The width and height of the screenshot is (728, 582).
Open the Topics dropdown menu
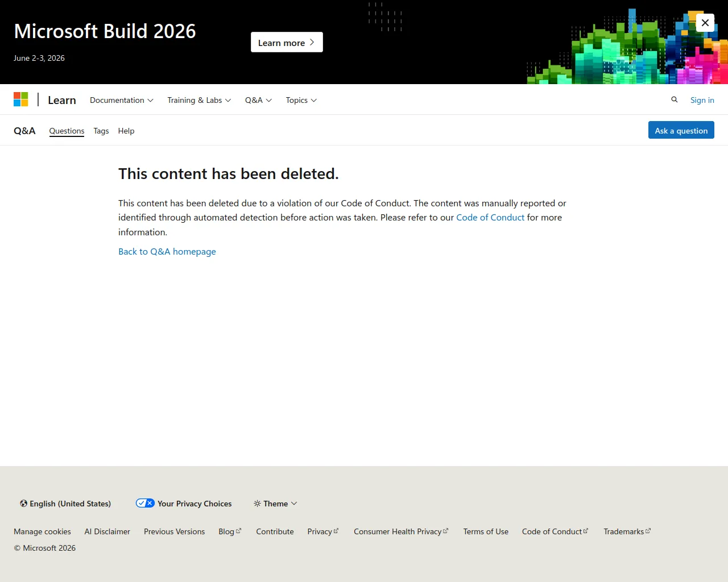click(301, 100)
